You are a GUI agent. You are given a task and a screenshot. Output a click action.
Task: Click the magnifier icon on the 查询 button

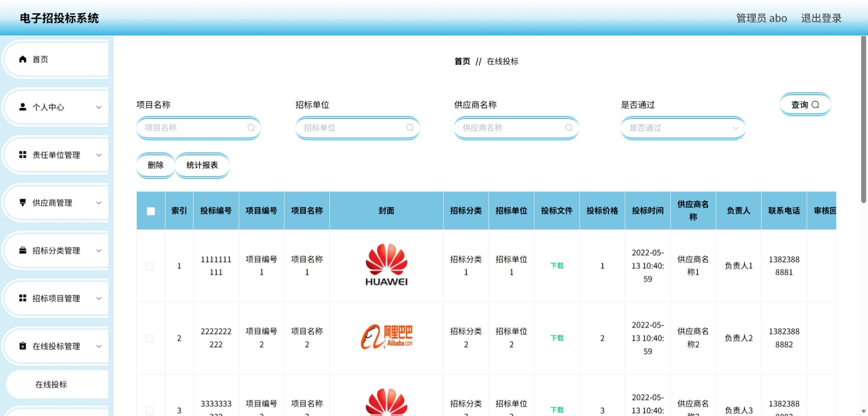(x=815, y=104)
